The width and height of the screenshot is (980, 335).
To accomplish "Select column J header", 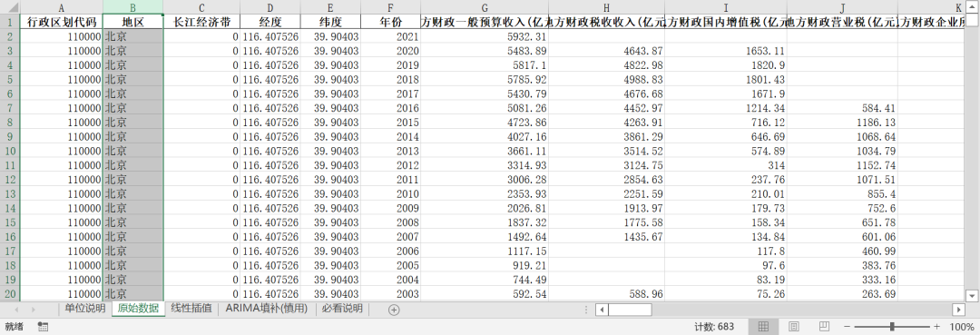I will point(842,7).
